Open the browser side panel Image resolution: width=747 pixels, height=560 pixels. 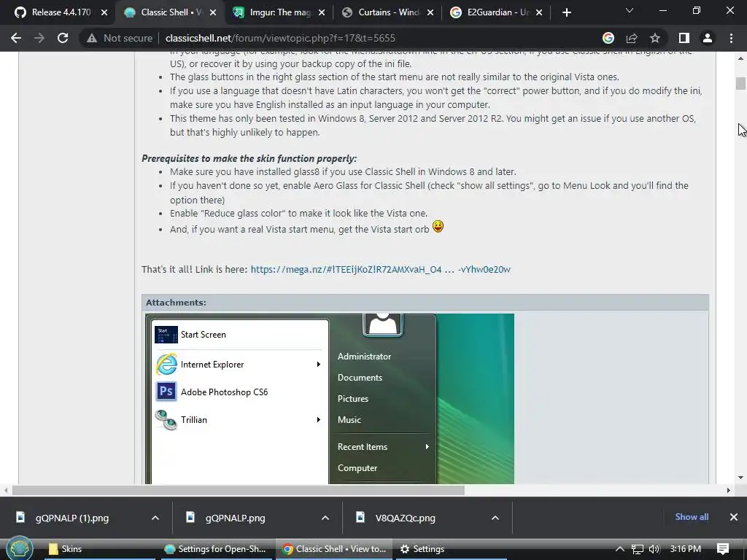point(684,38)
